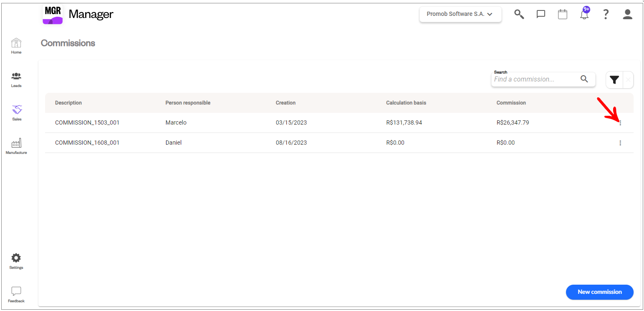Open the chat messages icon

coord(541,14)
